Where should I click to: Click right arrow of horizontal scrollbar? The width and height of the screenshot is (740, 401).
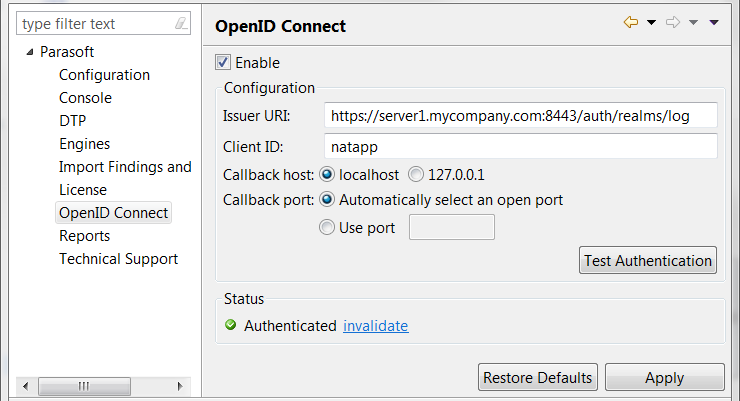click(180, 386)
